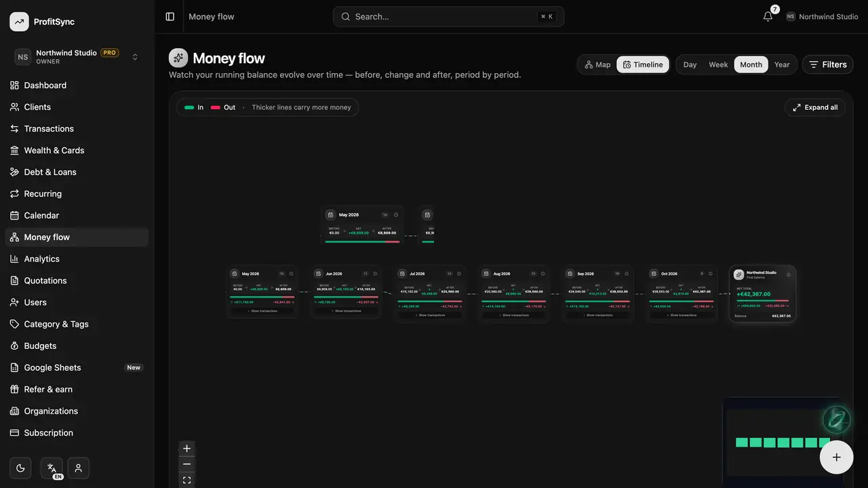Open the user profile icon
This screenshot has height=488, width=868.
(x=79, y=468)
